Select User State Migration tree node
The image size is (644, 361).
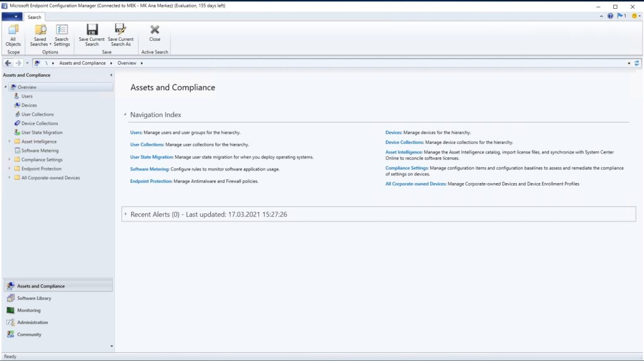42,133
